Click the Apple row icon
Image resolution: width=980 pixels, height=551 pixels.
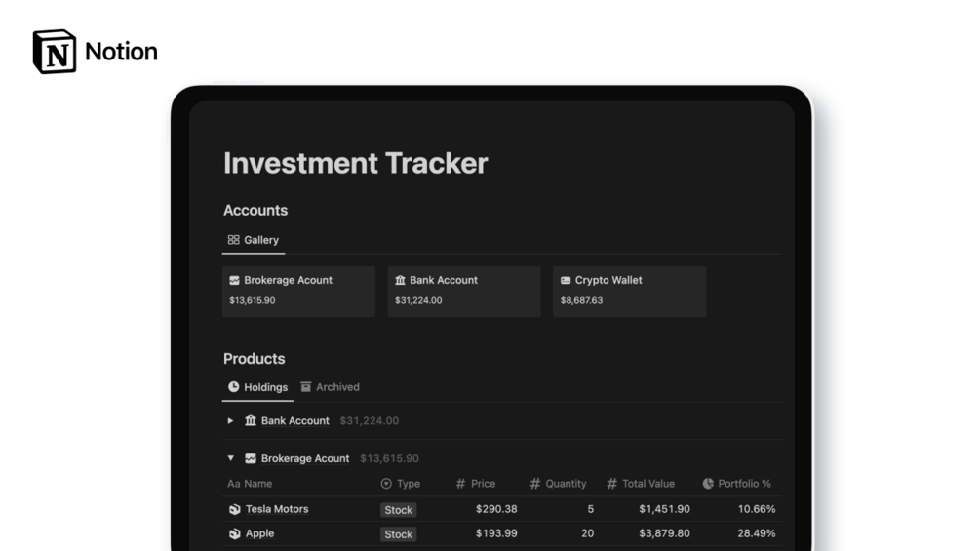[234, 533]
